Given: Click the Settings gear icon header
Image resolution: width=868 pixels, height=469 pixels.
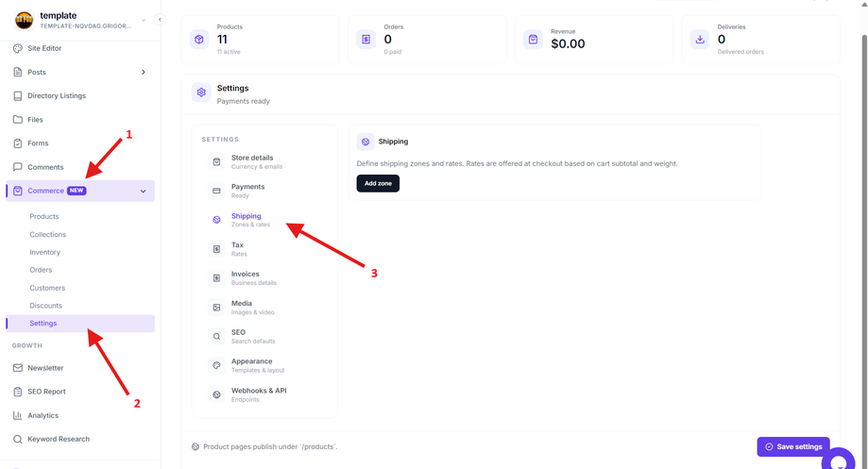Looking at the screenshot, I should pyautogui.click(x=201, y=92).
